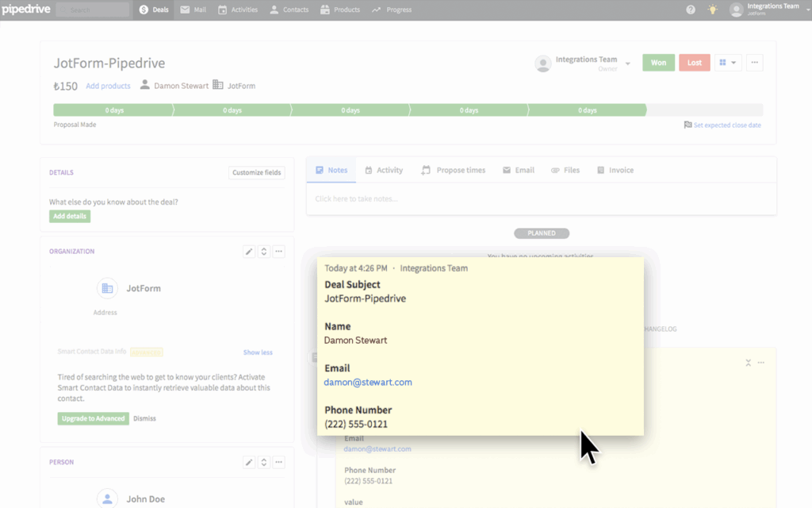This screenshot has width=812, height=508.
Task: Open the grid view switcher dropdown
Action: tap(728, 63)
